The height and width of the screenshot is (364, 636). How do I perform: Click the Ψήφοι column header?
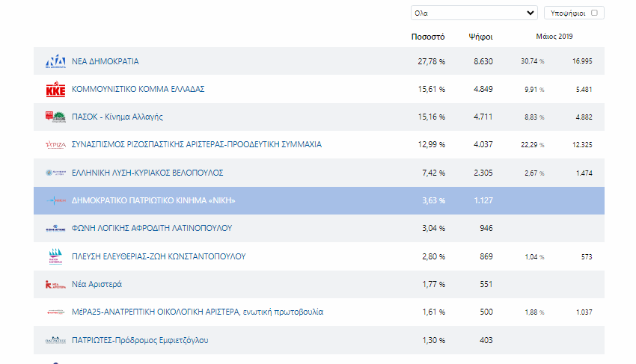(480, 37)
